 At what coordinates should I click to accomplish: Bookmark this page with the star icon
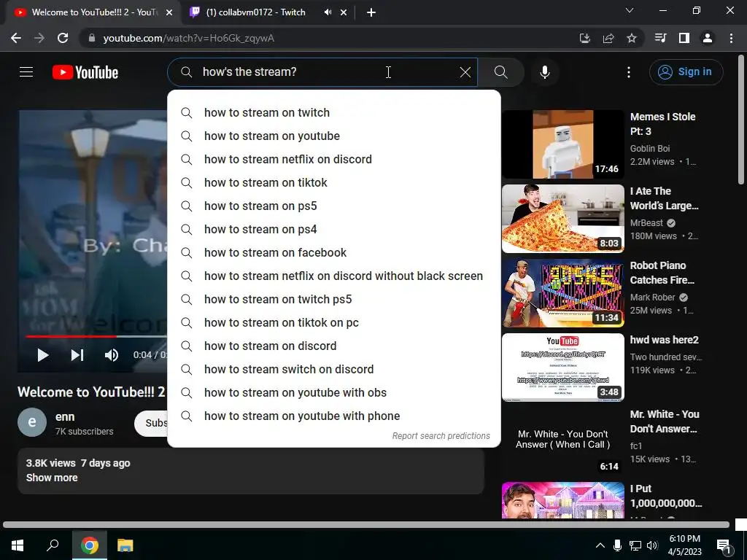tap(631, 38)
